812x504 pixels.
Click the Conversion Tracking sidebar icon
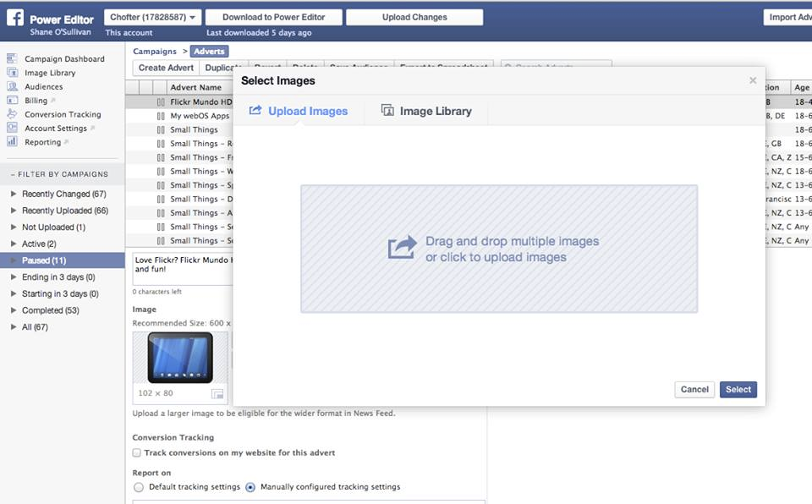coord(12,114)
